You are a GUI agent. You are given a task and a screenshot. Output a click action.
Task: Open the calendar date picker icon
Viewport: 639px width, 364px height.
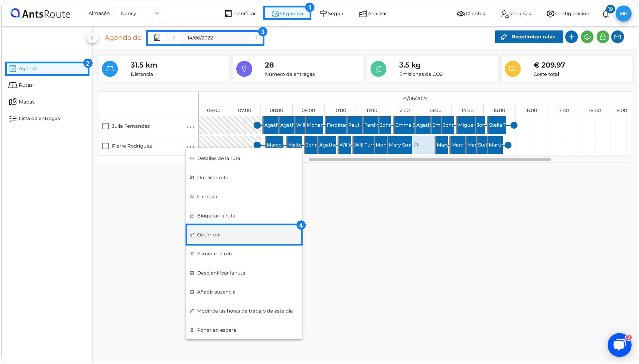(157, 38)
